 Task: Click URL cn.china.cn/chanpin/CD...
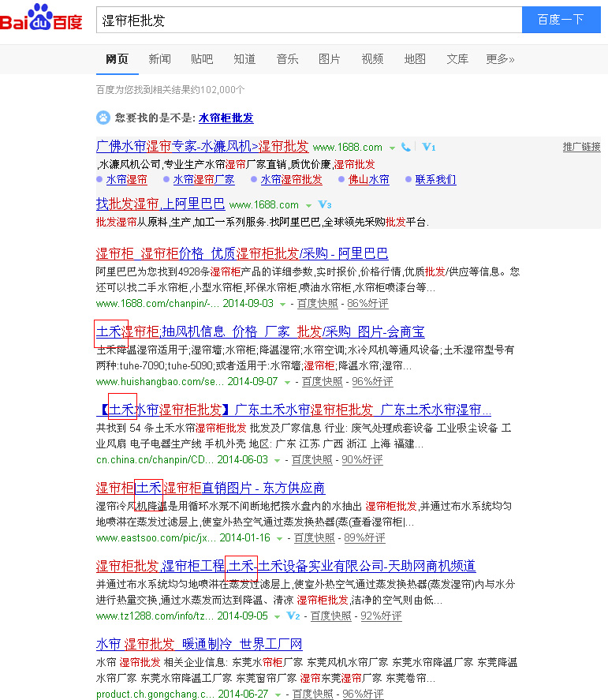coord(155,460)
